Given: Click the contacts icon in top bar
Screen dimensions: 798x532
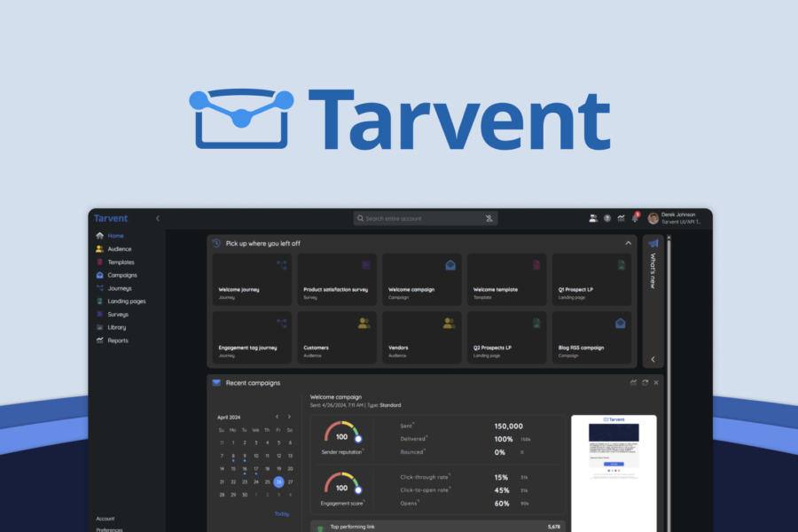Looking at the screenshot, I should pyautogui.click(x=593, y=218).
